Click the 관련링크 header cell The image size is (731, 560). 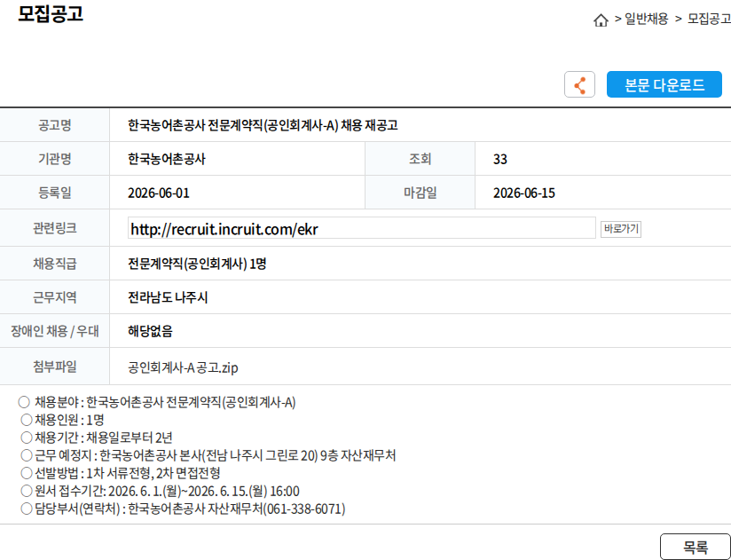click(54, 228)
